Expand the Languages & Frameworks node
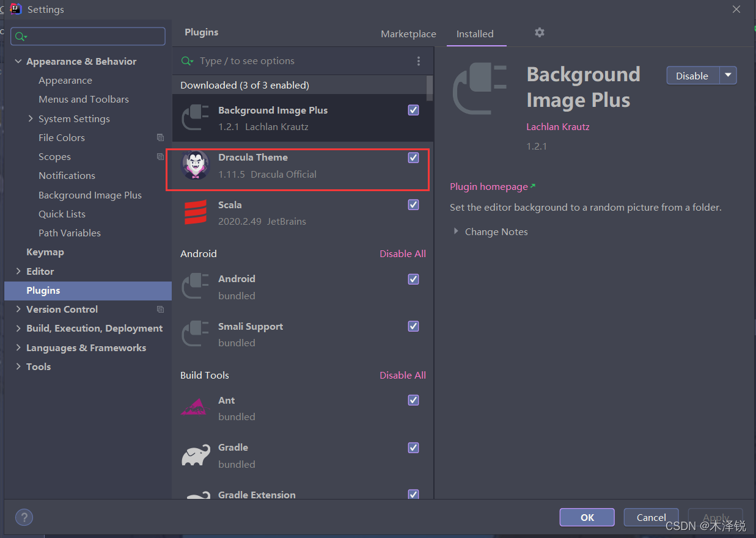The width and height of the screenshot is (756, 538). (18, 347)
